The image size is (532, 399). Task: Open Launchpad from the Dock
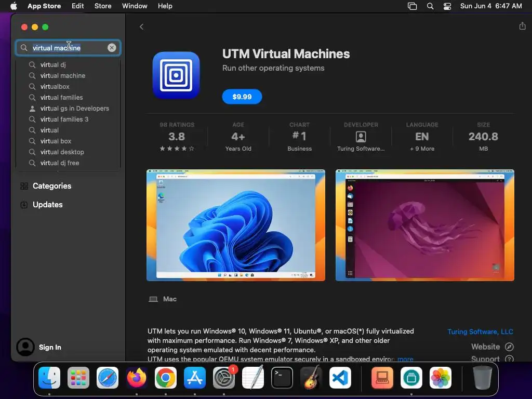(78, 378)
